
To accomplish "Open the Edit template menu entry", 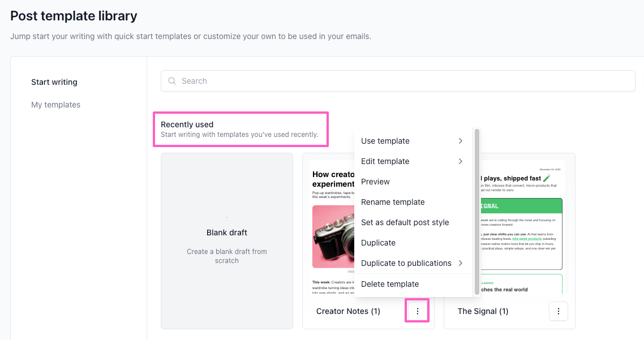I will pyautogui.click(x=385, y=161).
